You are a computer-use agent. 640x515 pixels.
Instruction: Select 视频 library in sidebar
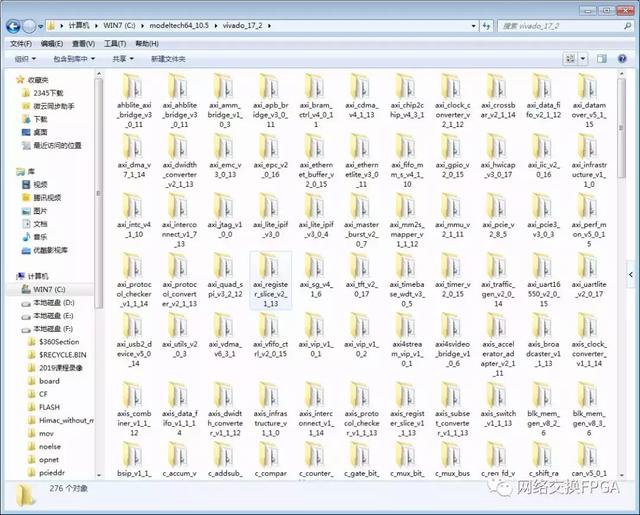click(x=35, y=184)
